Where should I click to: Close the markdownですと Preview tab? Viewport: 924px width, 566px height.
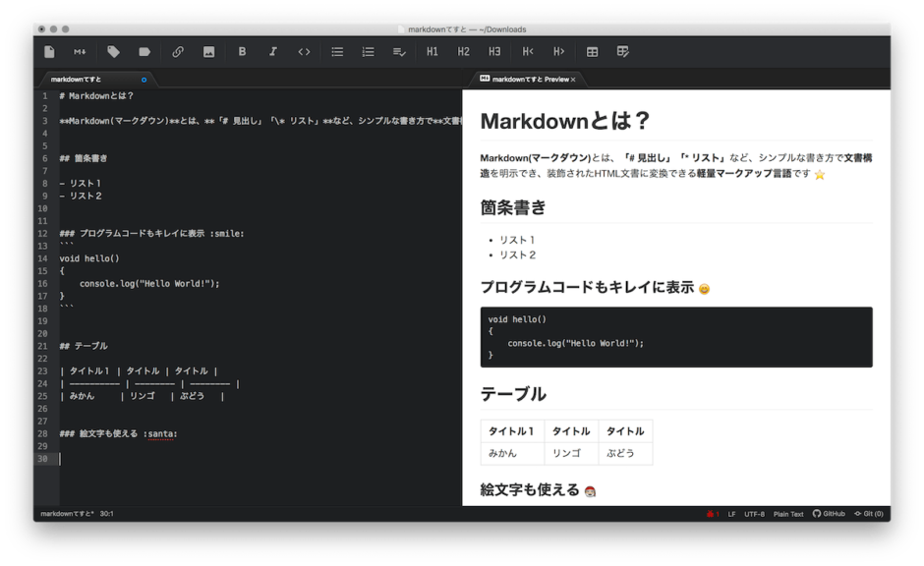coord(573,79)
